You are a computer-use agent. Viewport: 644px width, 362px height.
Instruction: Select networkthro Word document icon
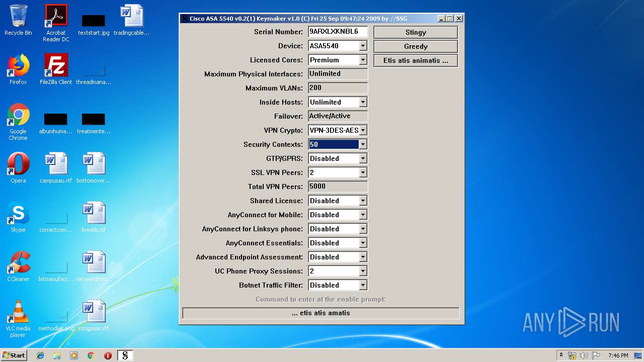tap(94, 266)
